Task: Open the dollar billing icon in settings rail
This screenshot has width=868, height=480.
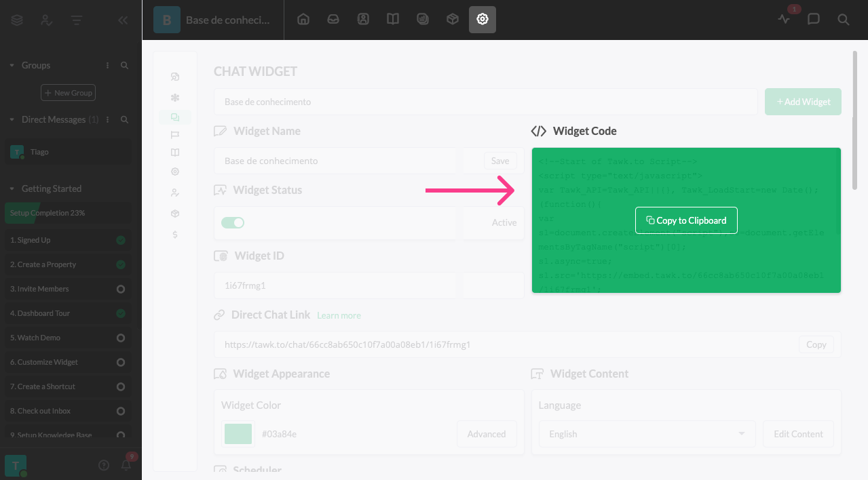Action: click(175, 235)
